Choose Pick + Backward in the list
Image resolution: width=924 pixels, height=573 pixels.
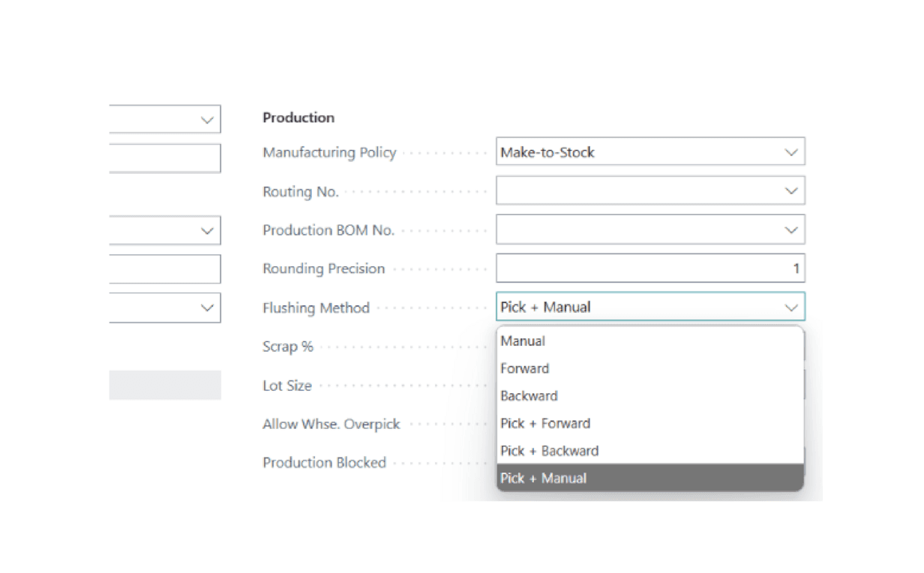(x=549, y=451)
